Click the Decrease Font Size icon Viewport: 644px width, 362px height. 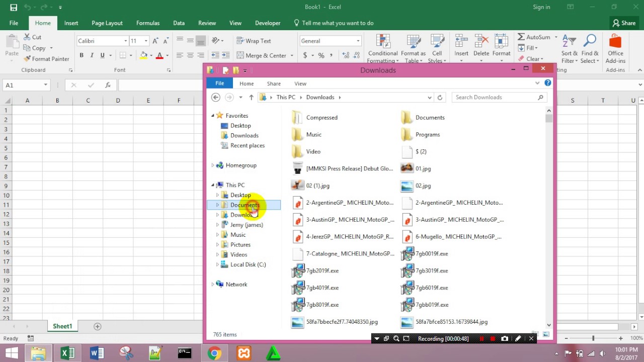tap(166, 41)
